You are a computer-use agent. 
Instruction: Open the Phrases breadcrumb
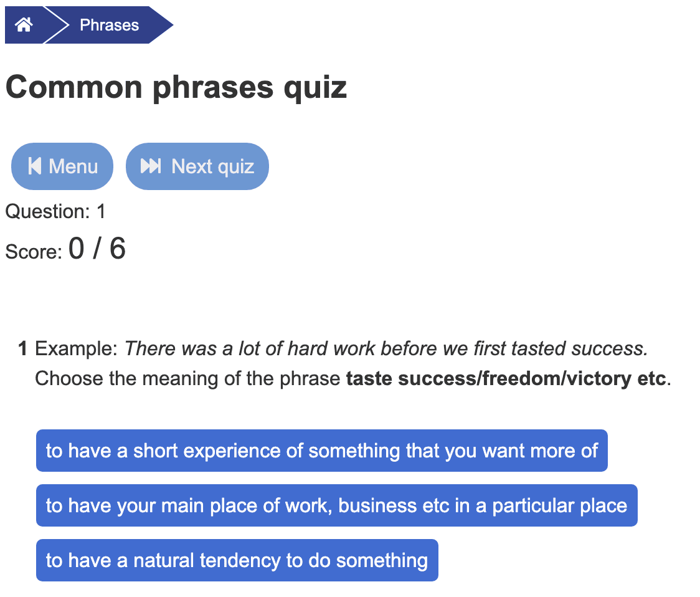(x=109, y=26)
